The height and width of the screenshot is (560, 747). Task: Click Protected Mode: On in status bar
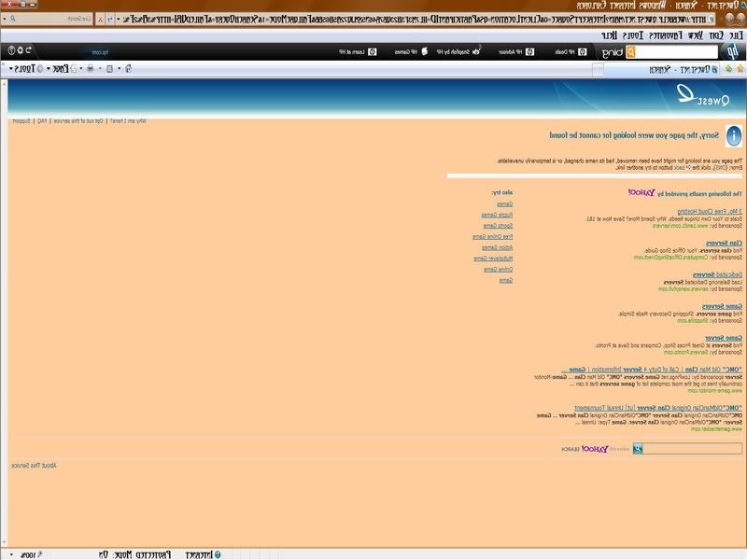tap(134, 554)
